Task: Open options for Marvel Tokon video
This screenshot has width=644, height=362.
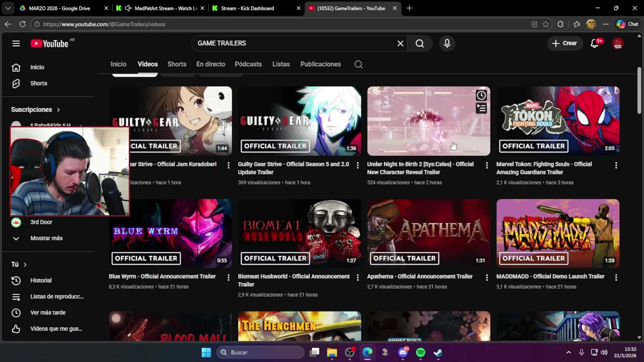Action: coord(616,165)
